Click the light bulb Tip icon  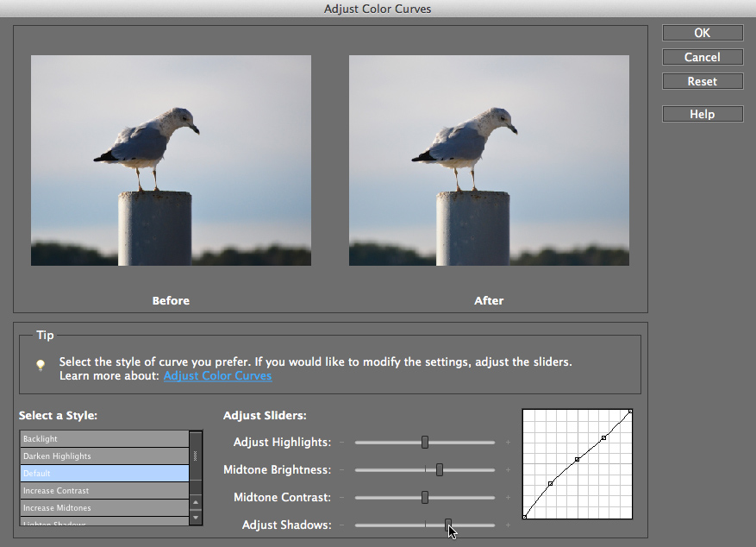(x=40, y=364)
